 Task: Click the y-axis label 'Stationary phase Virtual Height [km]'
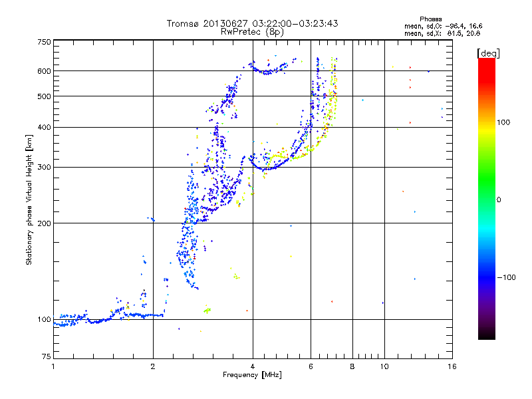coord(29,199)
